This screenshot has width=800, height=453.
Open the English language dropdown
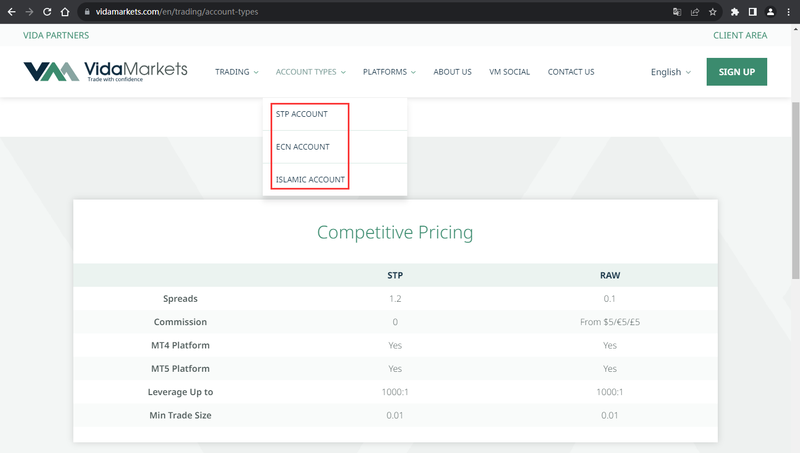click(x=670, y=72)
